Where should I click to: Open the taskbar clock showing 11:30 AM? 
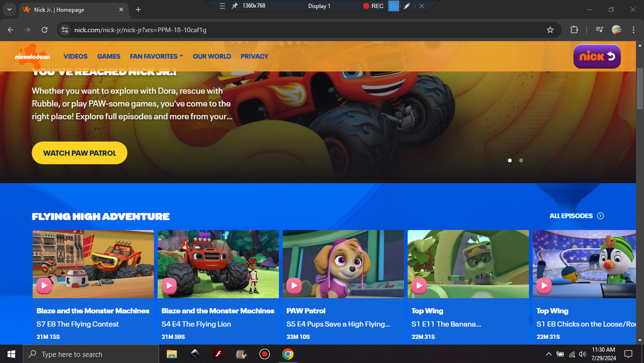point(604,354)
